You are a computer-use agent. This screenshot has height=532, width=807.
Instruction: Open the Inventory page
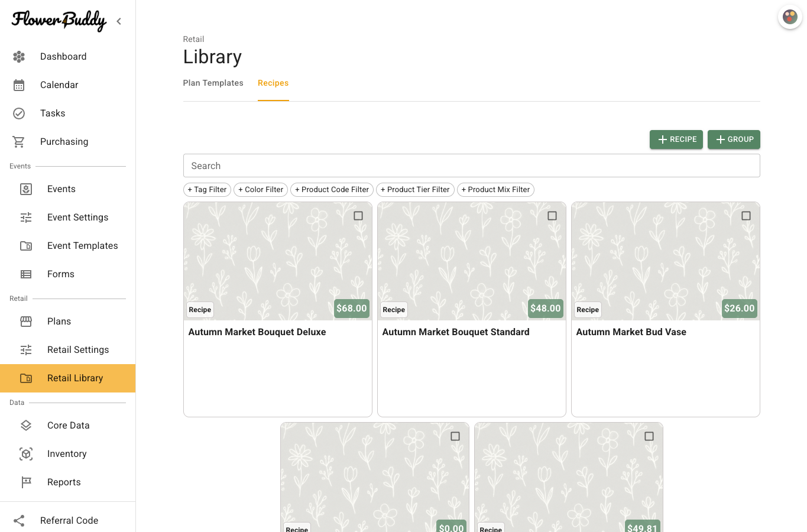point(67,454)
